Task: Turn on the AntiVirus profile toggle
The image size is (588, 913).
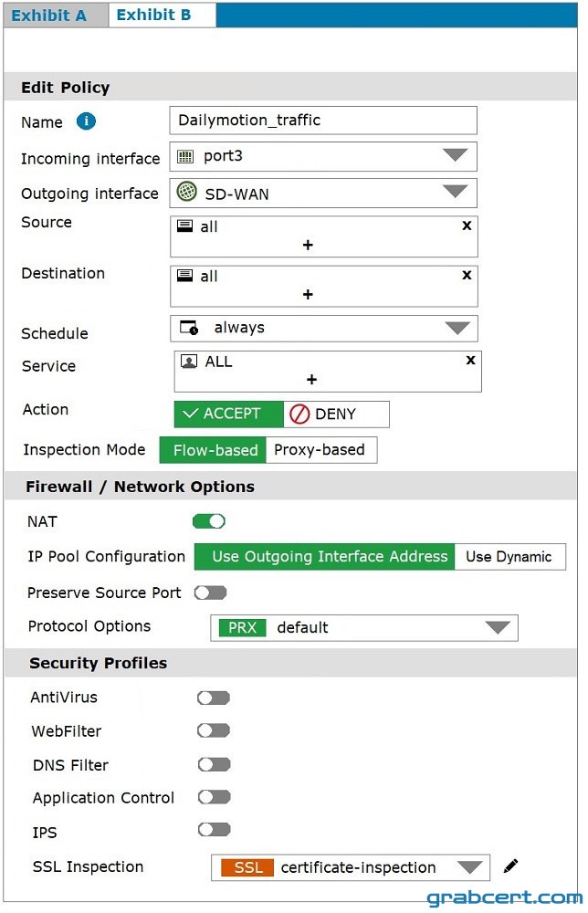Action: click(214, 698)
